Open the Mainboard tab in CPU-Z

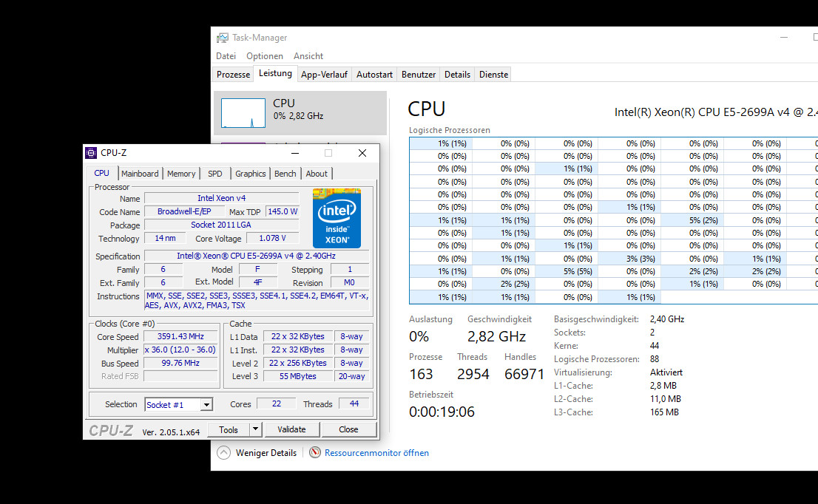point(140,174)
